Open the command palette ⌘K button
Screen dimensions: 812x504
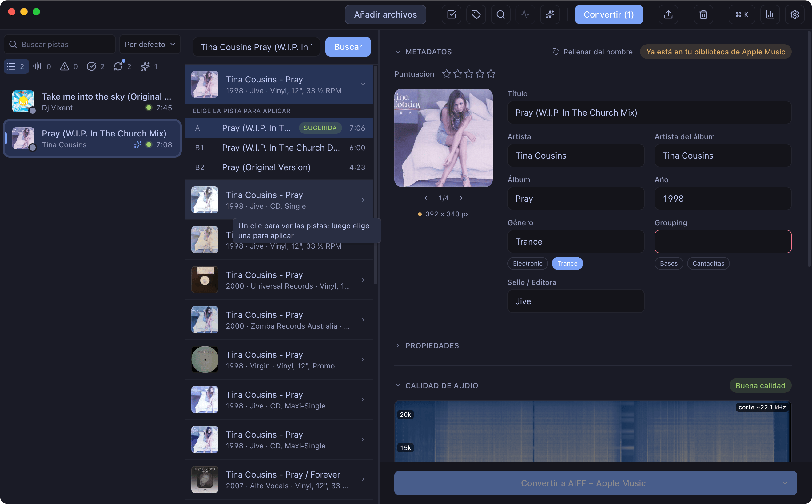[742, 14]
